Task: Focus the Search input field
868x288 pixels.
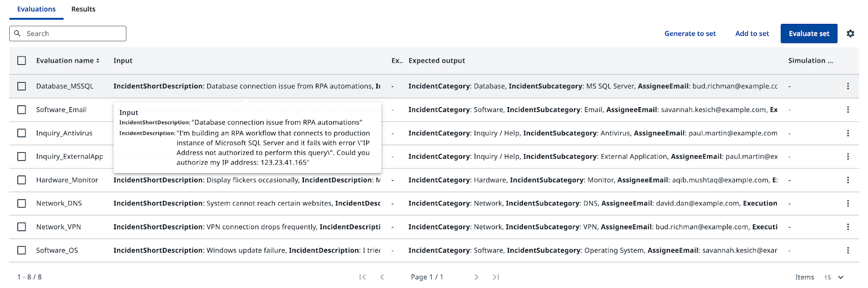Action: (68, 34)
